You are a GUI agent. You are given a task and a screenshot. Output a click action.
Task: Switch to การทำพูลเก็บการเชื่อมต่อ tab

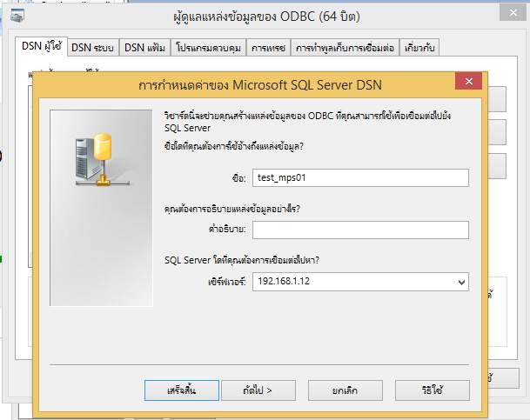[x=345, y=48]
